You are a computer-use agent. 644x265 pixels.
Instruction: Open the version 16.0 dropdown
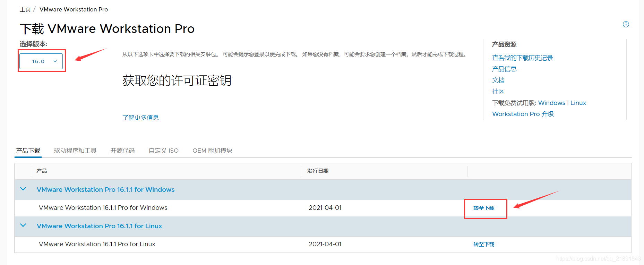[41, 61]
